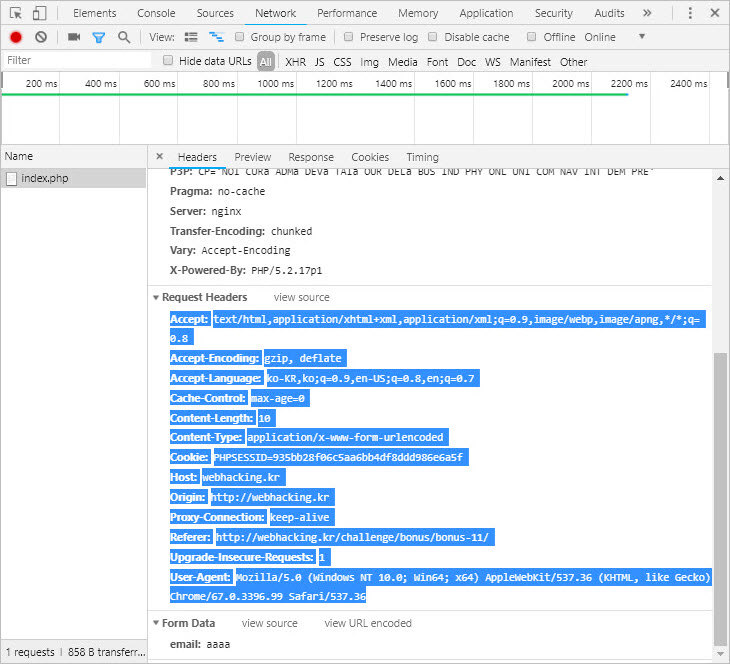Open the Response tab of the request
Image resolution: width=730 pixels, height=664 pixels.
[x=311, y=157]
